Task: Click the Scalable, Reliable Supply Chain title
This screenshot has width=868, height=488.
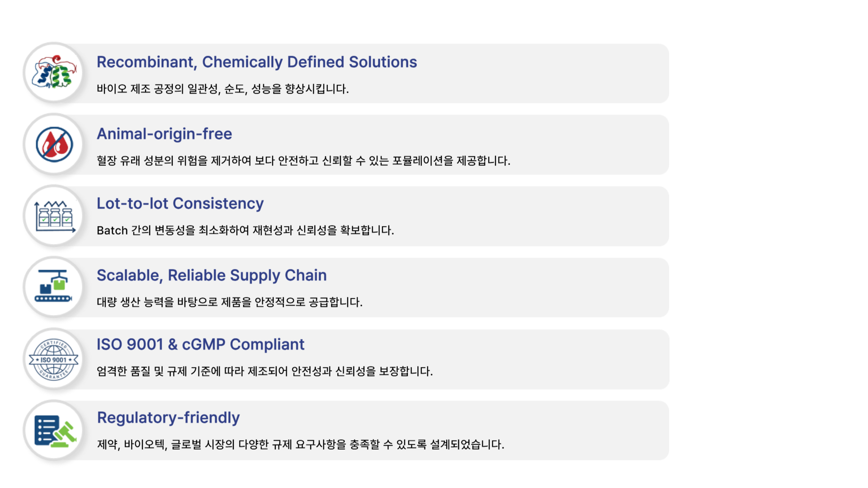Action: 212,275
